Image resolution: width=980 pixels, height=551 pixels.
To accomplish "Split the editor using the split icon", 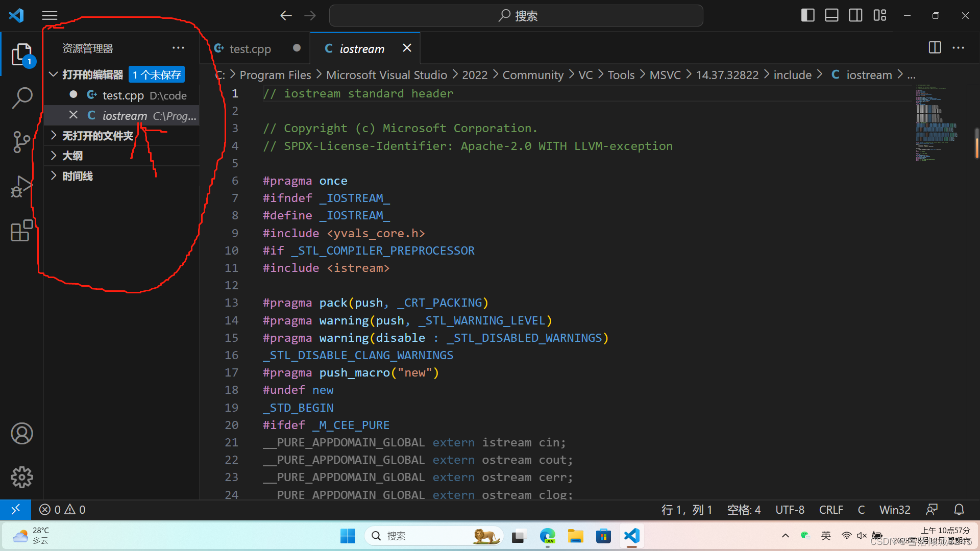I will [x=934, y=48].
